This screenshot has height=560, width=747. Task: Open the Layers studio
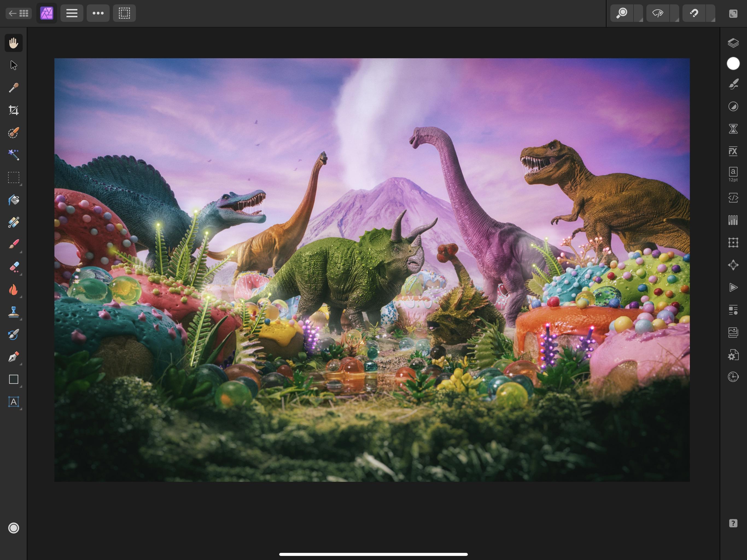click(734, 43)
